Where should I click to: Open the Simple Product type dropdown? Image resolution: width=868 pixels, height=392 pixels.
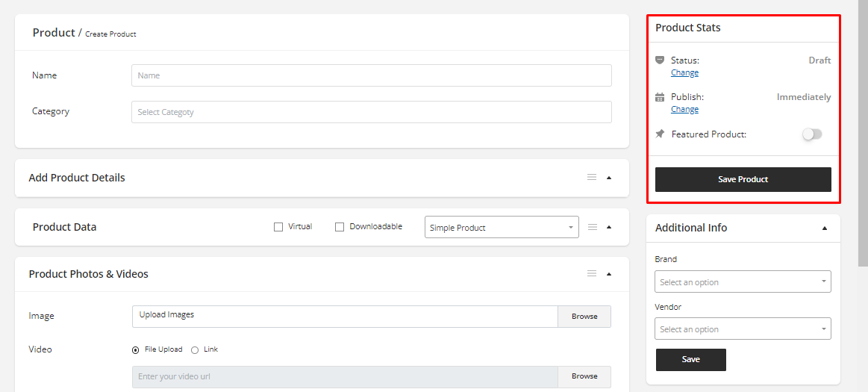[502, 227]
